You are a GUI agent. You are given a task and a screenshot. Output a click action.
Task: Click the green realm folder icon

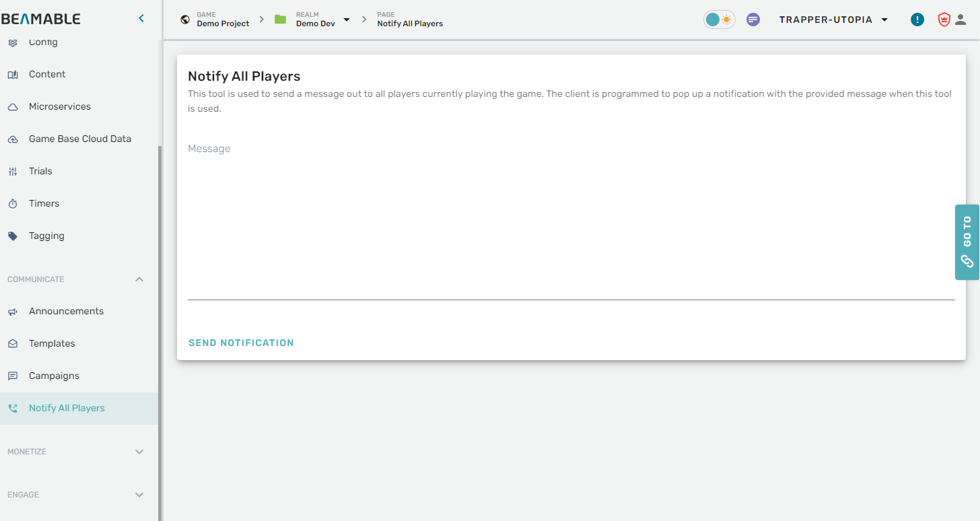tap(281, 20)
